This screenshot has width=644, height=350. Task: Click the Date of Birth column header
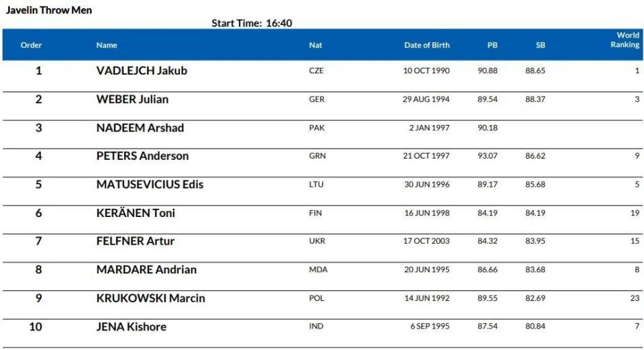pyautogui.click(x=427, y=45)
